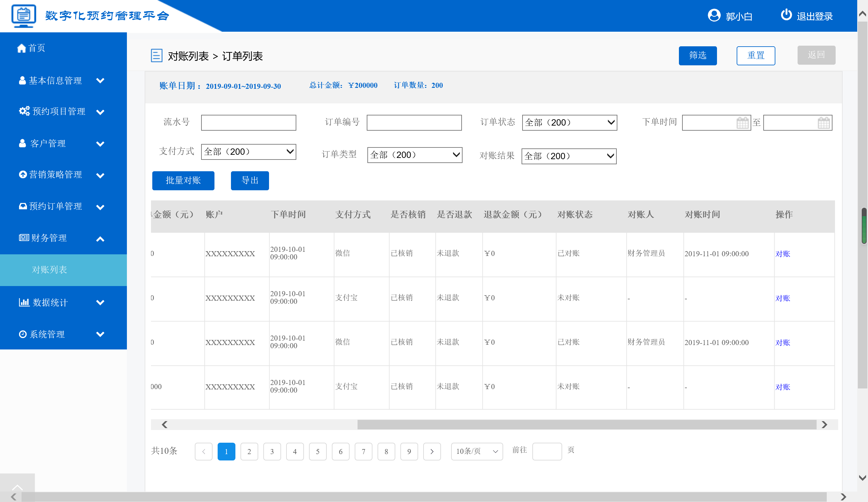The image size is (868, 502).
Task: Click the bottom scrollbar right arrow
Action: [x=843, y=497]
